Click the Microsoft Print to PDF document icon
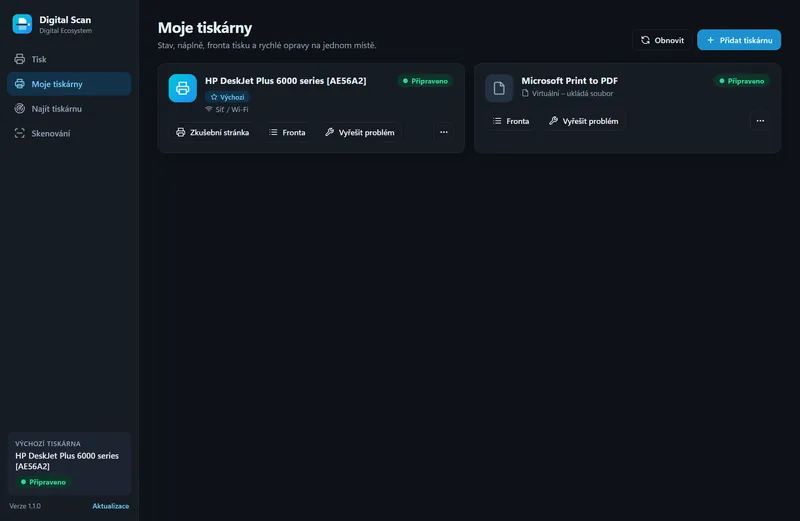The image size is (800, 521). 499,88
